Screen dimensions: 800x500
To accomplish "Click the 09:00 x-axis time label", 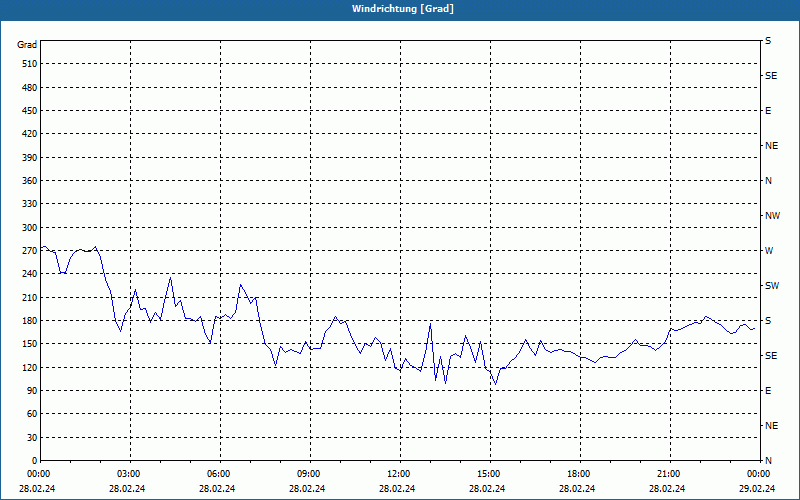I will (x=308, y=474).
